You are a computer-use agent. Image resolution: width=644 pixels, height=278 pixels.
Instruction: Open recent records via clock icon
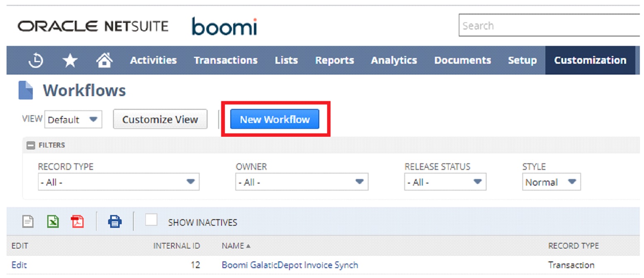pos(36,60)
